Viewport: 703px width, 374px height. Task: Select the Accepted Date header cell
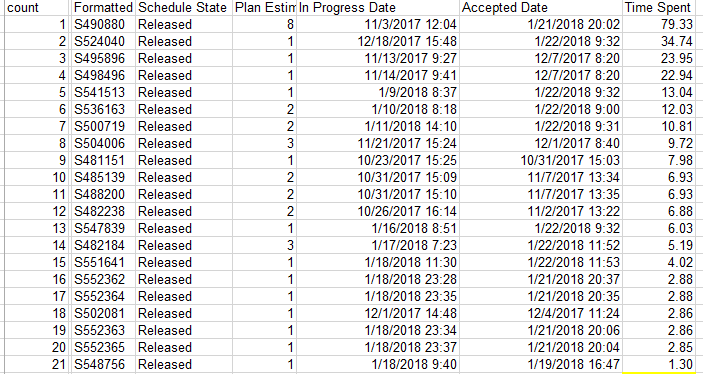(x=541, y=8)
